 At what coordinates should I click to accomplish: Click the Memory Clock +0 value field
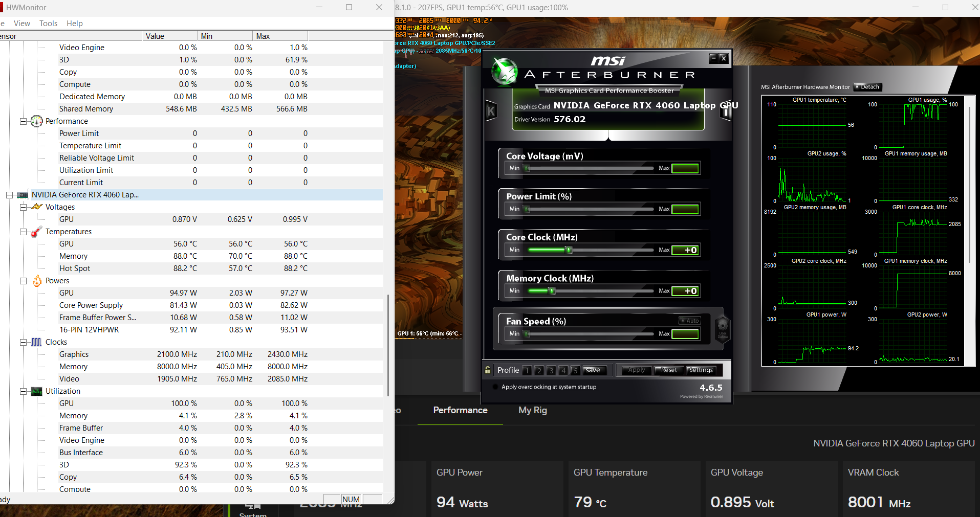coord(685,291)
